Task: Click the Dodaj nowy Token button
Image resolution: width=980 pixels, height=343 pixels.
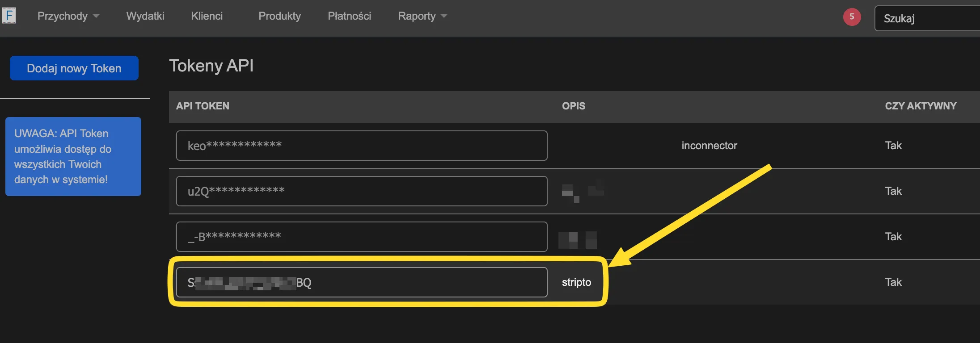Action: click(74, 68)
